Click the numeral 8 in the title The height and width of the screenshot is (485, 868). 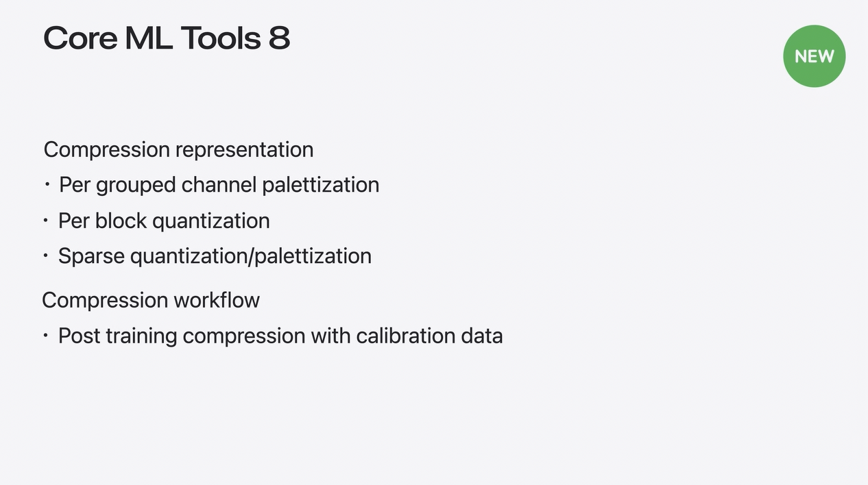[280, 38]
